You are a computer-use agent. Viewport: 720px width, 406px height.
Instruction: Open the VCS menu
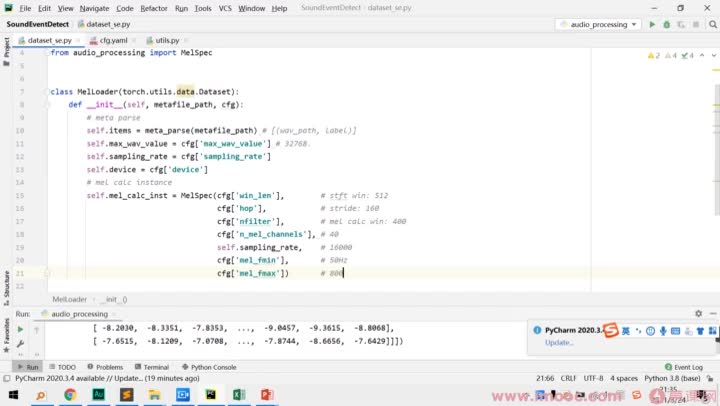tap(225, 8)
